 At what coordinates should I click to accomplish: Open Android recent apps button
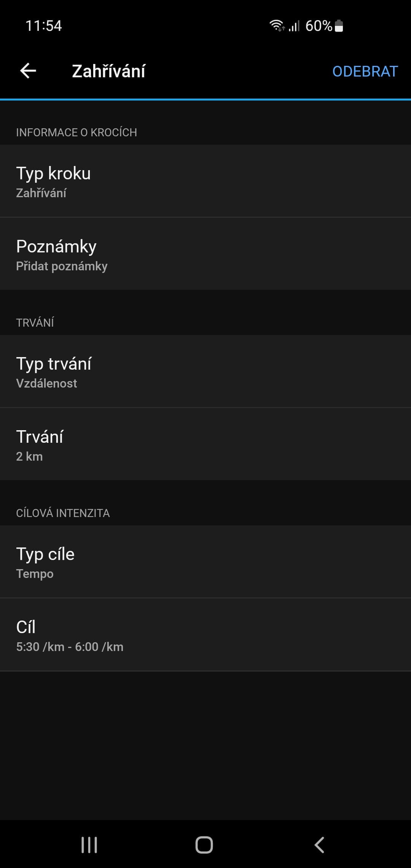click(x=89, y=845)
